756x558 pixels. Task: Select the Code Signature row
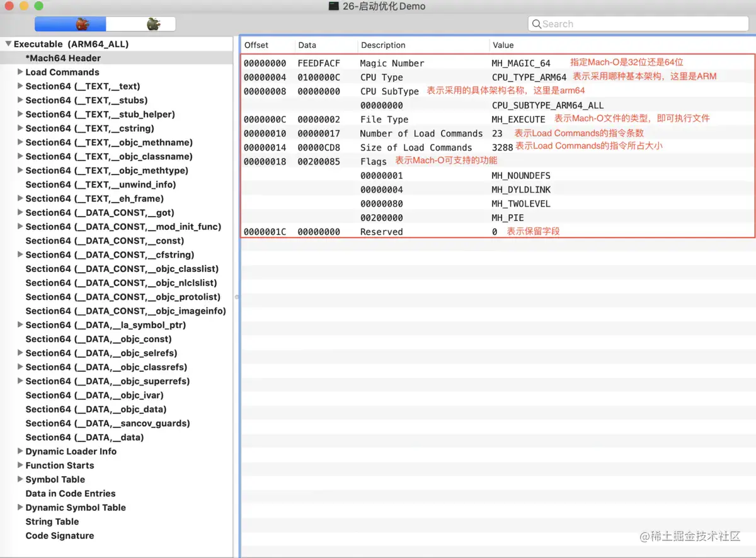click(117, 536)
